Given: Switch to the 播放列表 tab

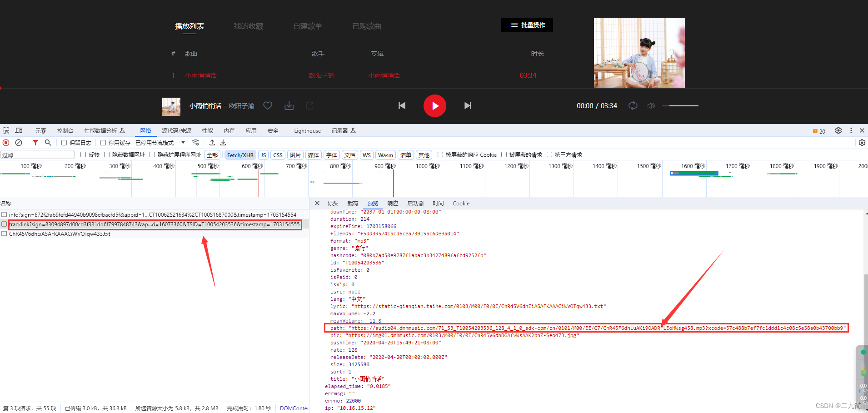Looking at the screenshot, I should tap(190, 26).
